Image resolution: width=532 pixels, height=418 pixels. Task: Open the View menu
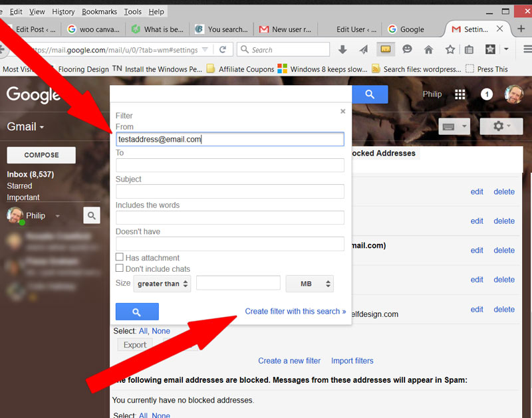coord(37,11)
